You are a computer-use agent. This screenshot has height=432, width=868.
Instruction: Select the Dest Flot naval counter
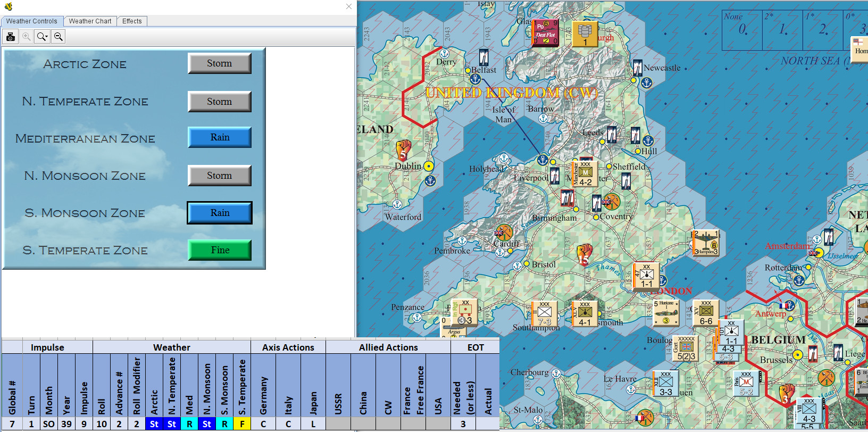[545, 33]
